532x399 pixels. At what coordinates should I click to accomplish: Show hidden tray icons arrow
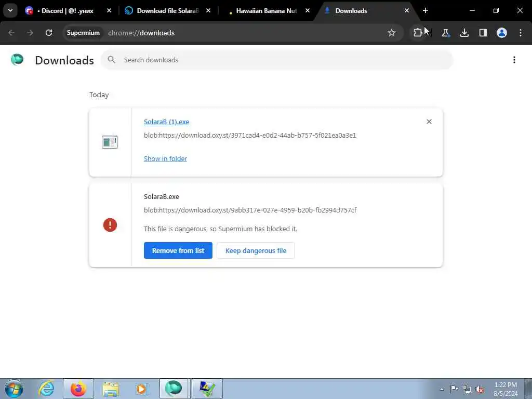coord(442,389)
